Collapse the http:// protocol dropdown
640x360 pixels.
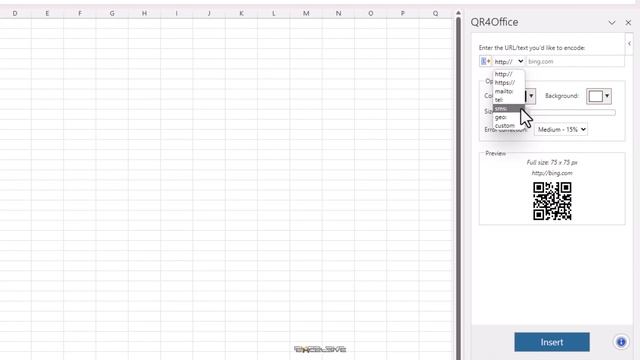click(509, 62)
